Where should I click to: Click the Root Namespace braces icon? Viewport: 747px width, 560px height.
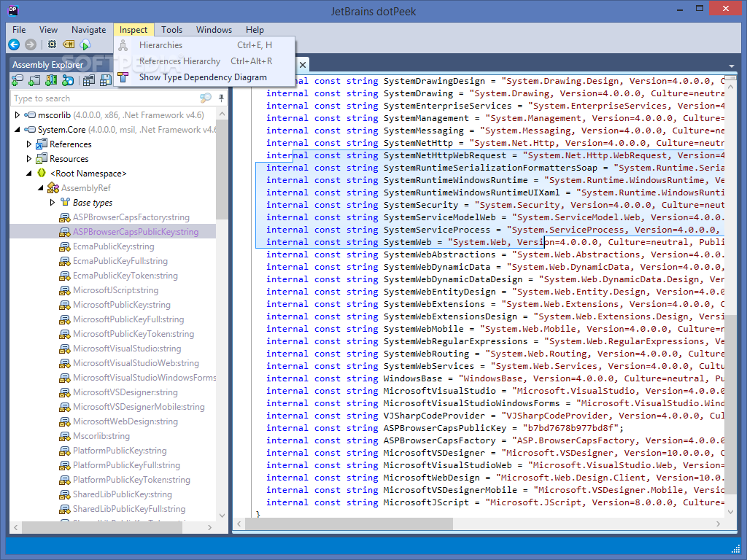coord(42,173)
